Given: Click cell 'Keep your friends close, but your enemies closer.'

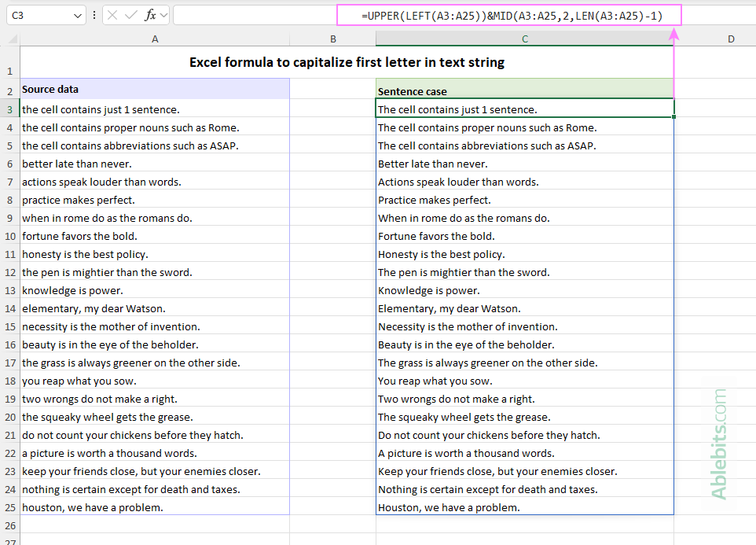Looking at the screenshot, I should (525, 471).
